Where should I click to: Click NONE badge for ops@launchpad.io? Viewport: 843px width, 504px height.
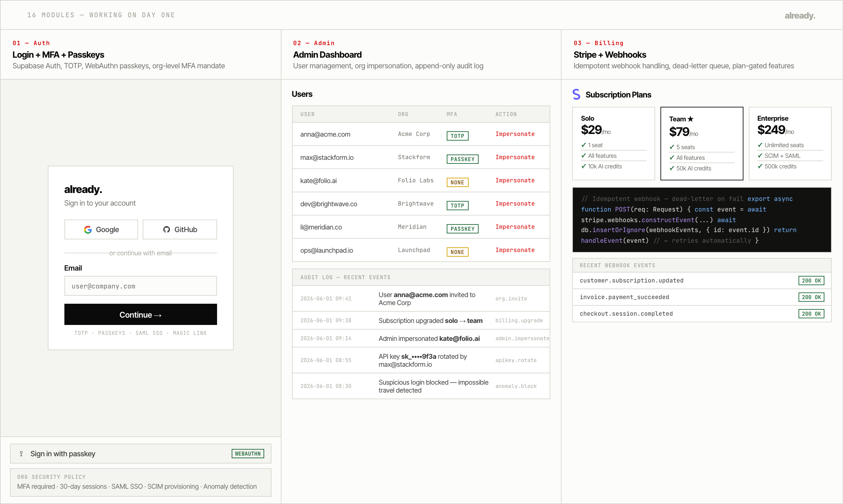coord(458,252)
